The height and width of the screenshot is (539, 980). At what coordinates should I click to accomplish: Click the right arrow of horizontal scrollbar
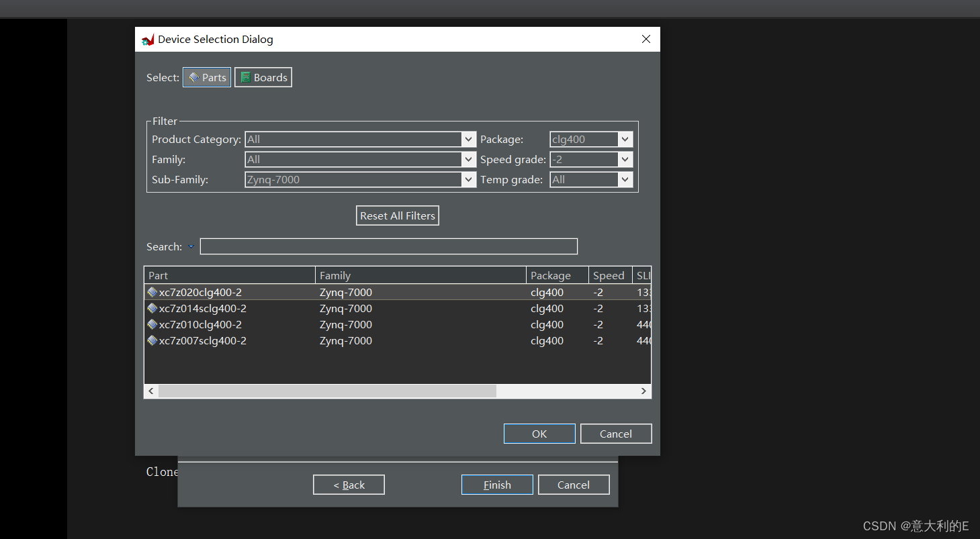click(643, 391)
